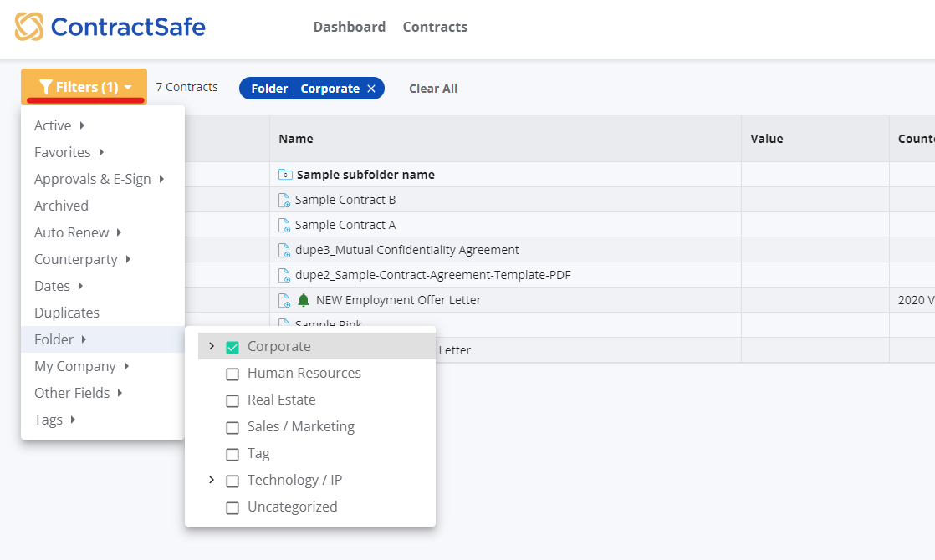Select the Tag folder filter option
Viewport: 935px width, 560px height.
(232, 453)
